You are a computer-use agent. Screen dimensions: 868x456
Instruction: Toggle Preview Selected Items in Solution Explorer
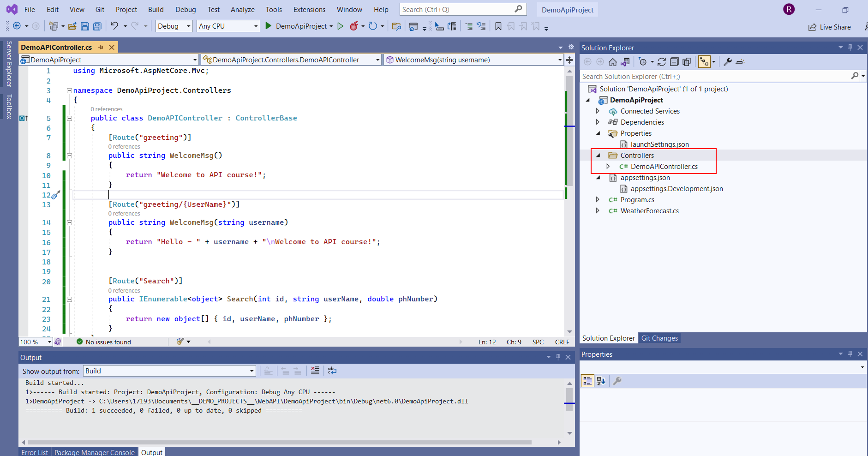tap(740, 62)
